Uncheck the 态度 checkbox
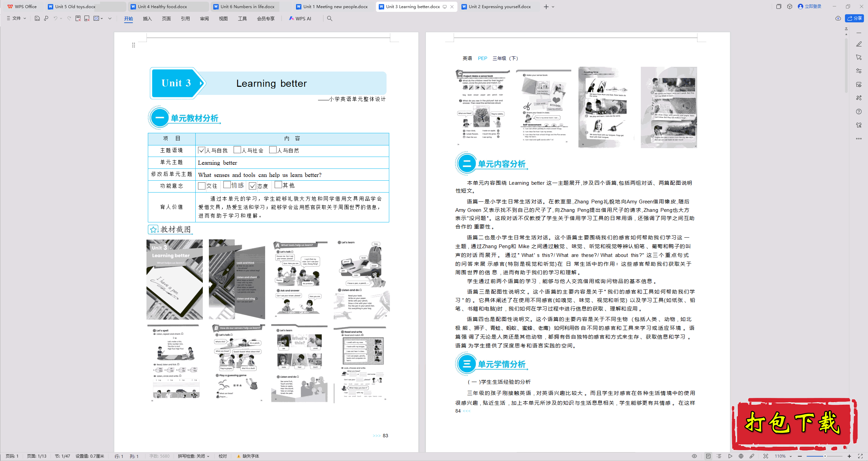The height and width of the screenshot is (461, 868). (252, 186)
